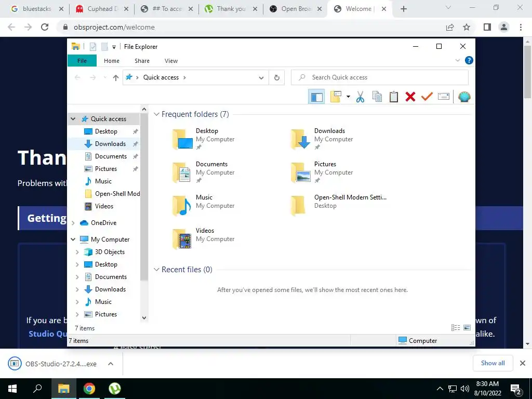Click the taskbar search magnifier
The width and height of the screenshot is (532, 399).
[x=37, y=389]
